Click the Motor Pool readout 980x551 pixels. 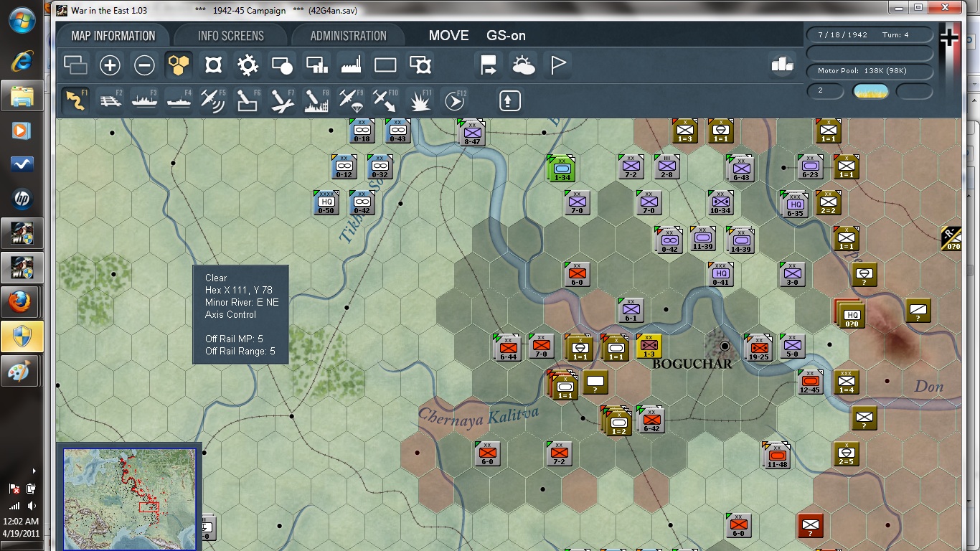click(x=870, y=71)
